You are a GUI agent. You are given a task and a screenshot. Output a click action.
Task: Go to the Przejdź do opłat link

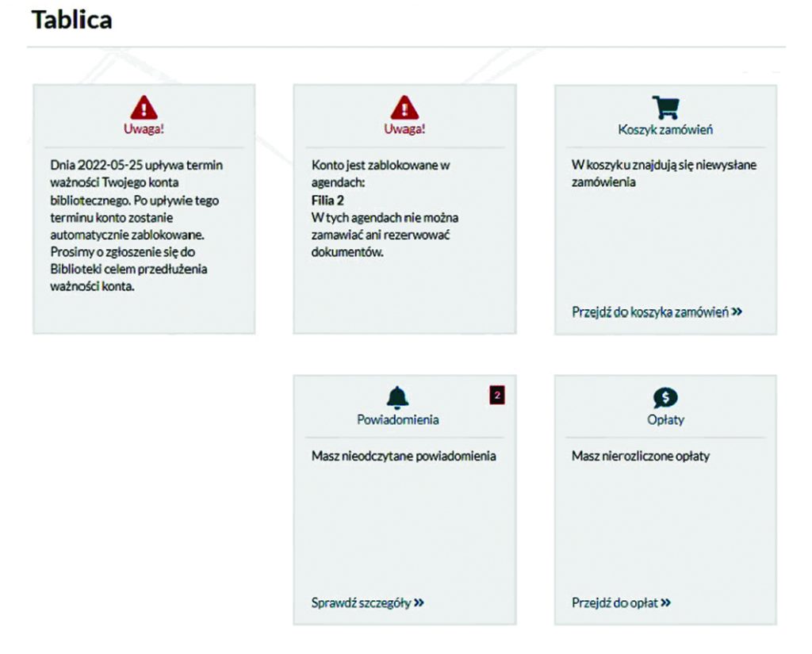coord(615,602)
